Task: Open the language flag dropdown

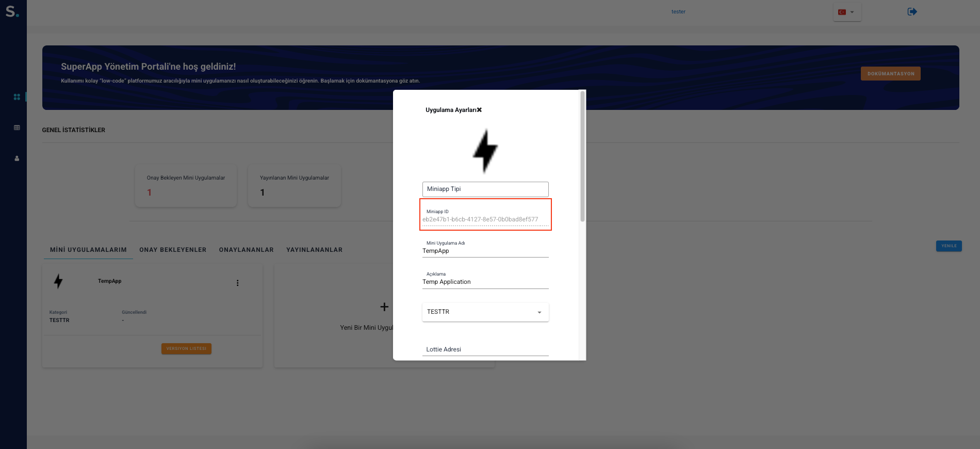Action: click(846, 12)
